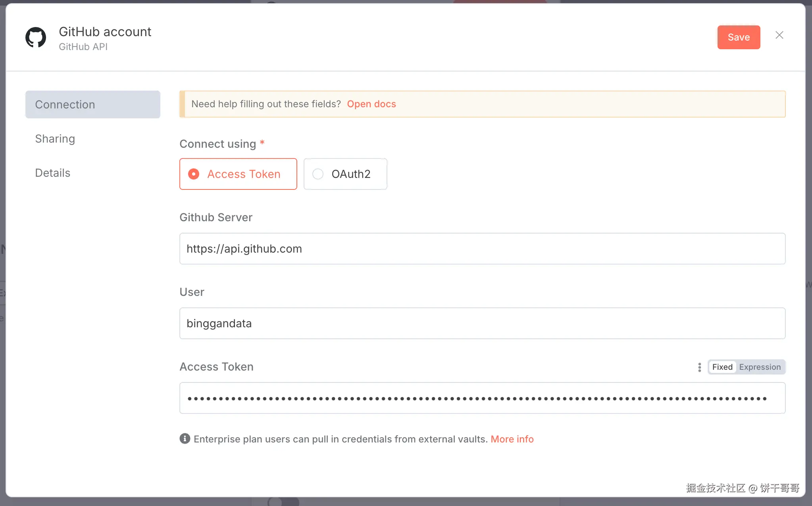Open the Sharing tab
The image size is (812, 506).
click(x=55, y=139)
